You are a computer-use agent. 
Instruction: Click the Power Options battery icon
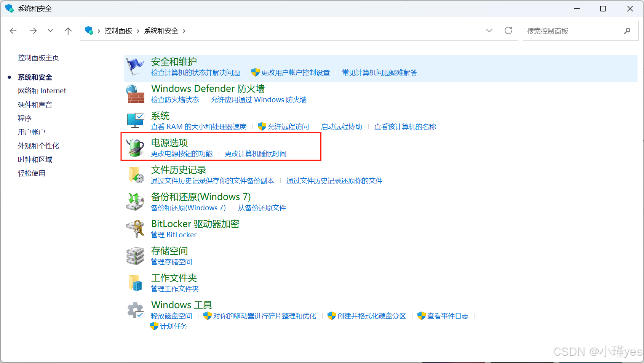click(135, 148)
